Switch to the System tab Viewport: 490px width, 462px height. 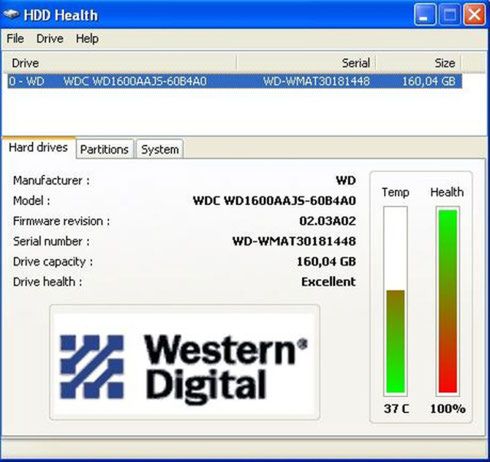(x=160, y=149)
